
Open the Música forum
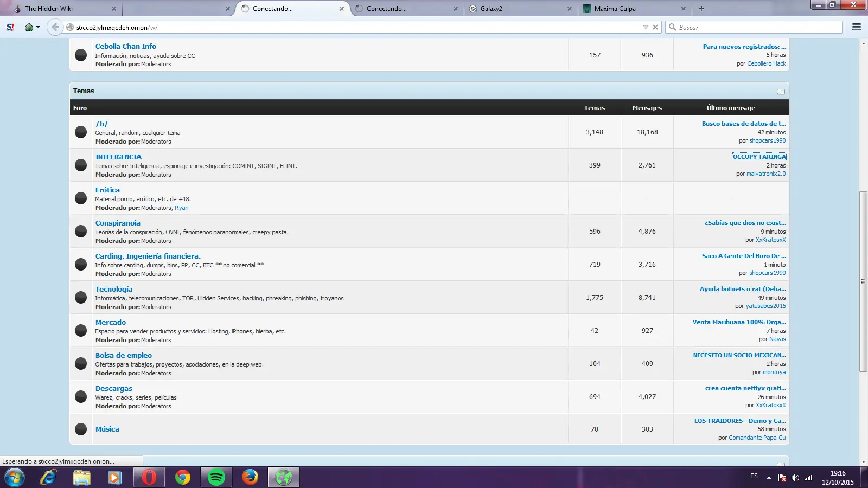pos(107,429)
